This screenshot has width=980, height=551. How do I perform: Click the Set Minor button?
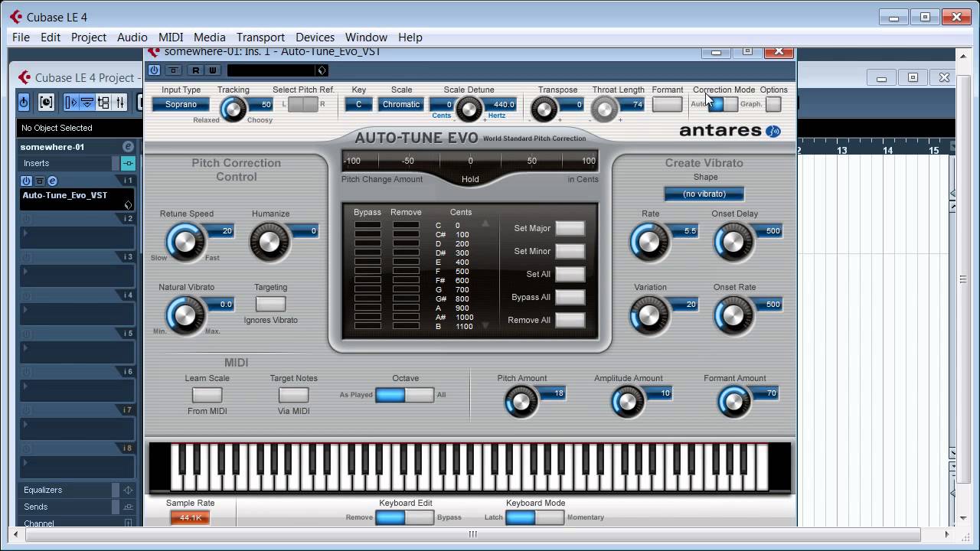point(570,251)
